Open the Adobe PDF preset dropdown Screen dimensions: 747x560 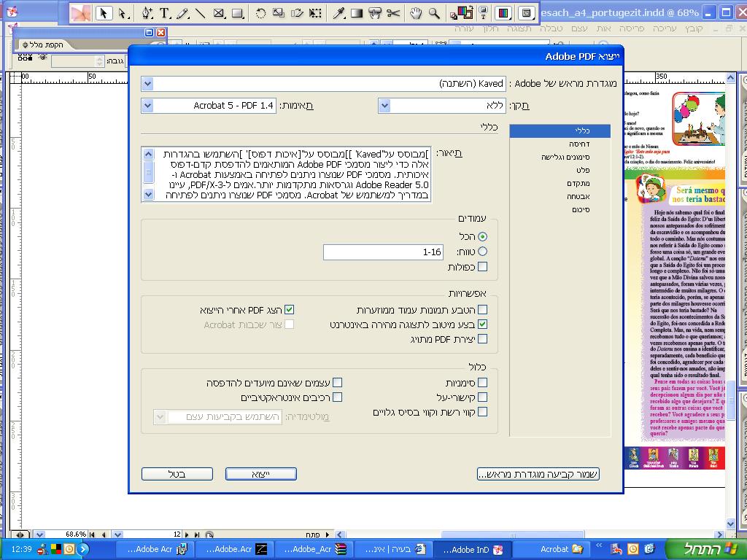[x=147, y=84]
